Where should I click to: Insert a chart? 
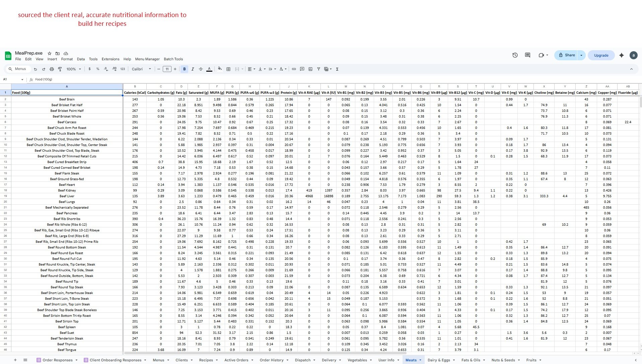tap(310, 69)
